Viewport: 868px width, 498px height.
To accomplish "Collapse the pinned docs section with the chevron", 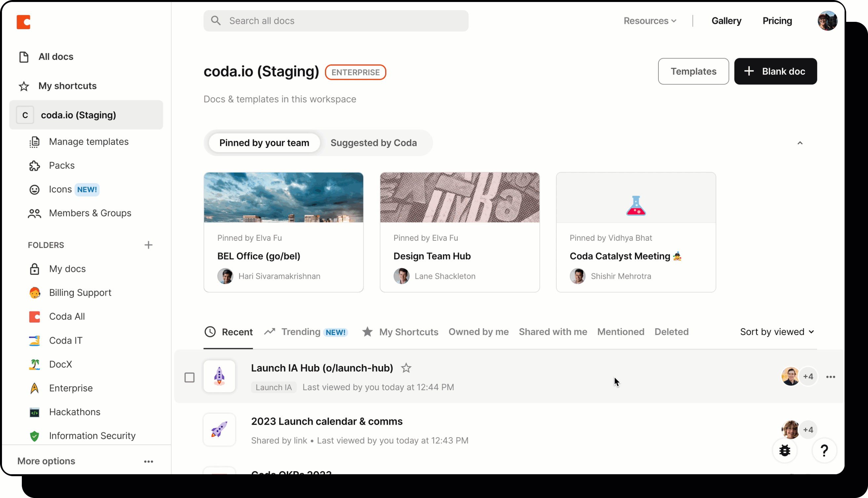I will click(800, 143).
